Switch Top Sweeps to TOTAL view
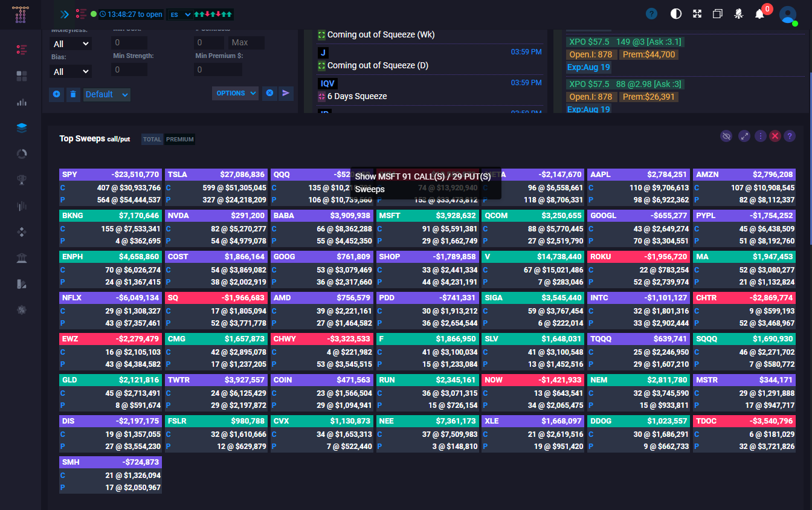The height and width of the screenshot is (510, 812). [152, 140]
